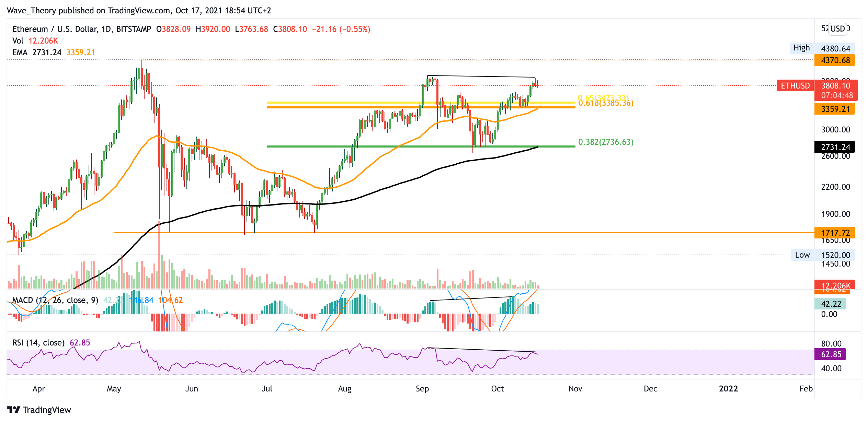
Task: Click the TradingView logo icon
Action: click(14, 410)
